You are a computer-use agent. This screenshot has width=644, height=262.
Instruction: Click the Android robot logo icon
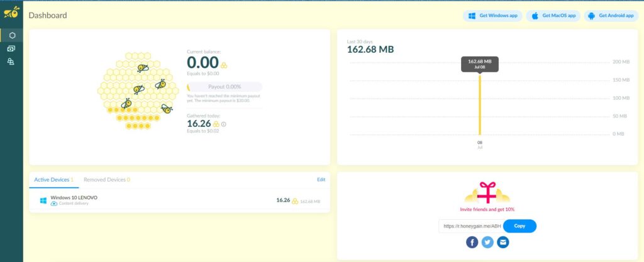(591, 16)
